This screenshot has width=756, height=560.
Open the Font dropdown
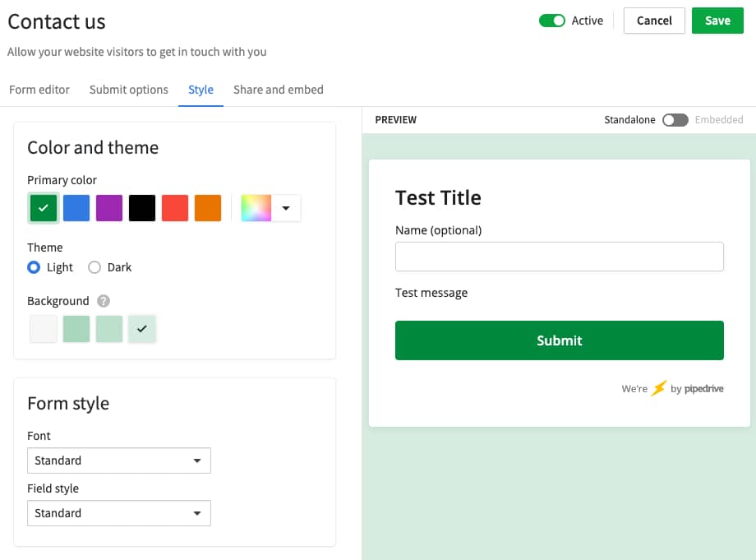(119, 460)
